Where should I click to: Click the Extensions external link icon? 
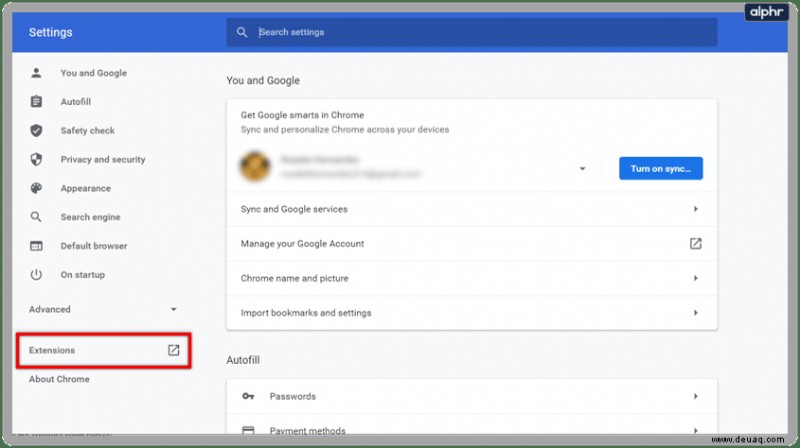click(173, 350)
